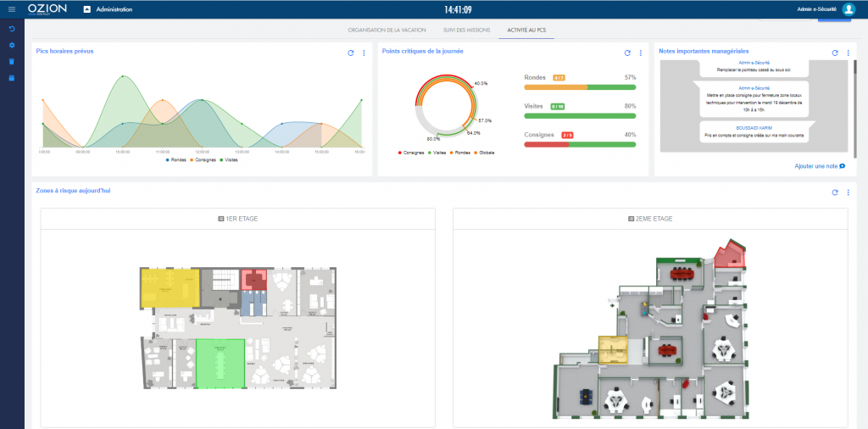Open note about fermeture zone locaux techniques

[x=754, y=98]
